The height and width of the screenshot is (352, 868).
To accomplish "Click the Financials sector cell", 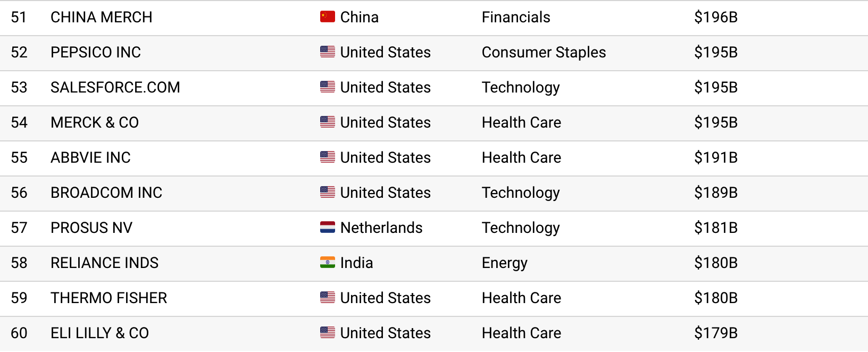I will pyautogui.click(x=516, y=17).
